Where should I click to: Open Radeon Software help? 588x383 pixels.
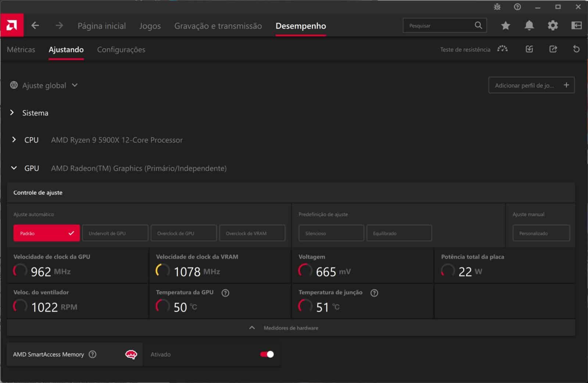point(518,7)
